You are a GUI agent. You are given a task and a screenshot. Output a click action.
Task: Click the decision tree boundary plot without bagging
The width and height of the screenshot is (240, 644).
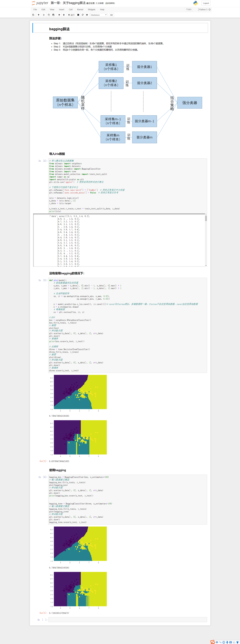[78, 438]
